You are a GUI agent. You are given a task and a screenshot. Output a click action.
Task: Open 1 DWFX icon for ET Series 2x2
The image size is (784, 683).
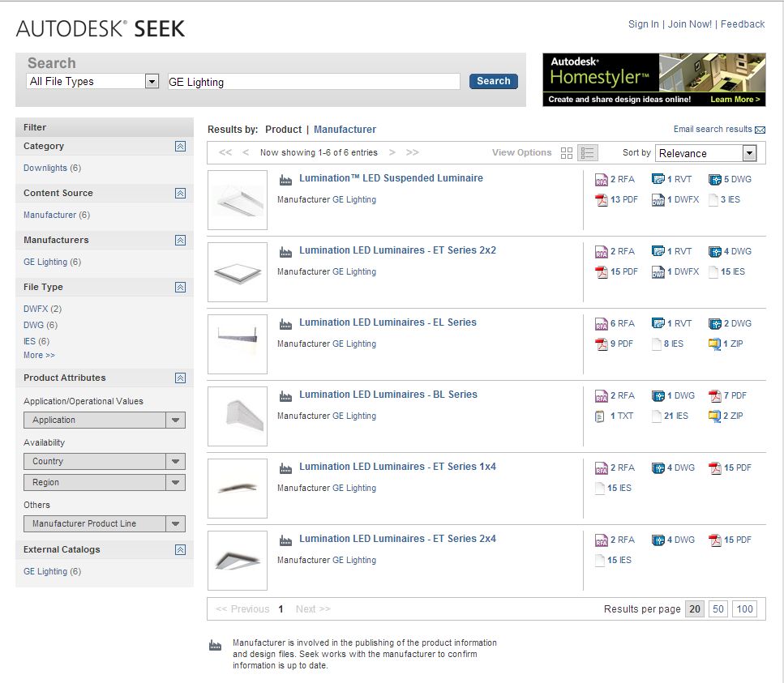point(658,271)
